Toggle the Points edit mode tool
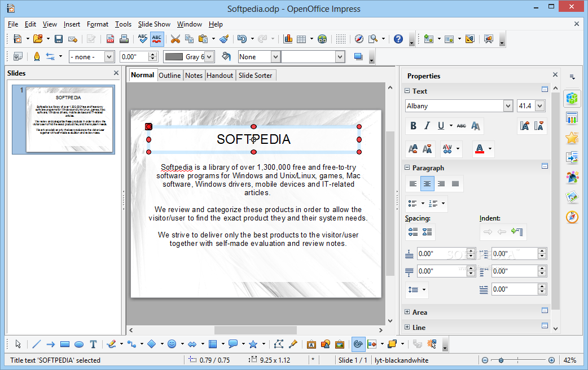The width and height of the screenshot is (588, 370). 279,344
